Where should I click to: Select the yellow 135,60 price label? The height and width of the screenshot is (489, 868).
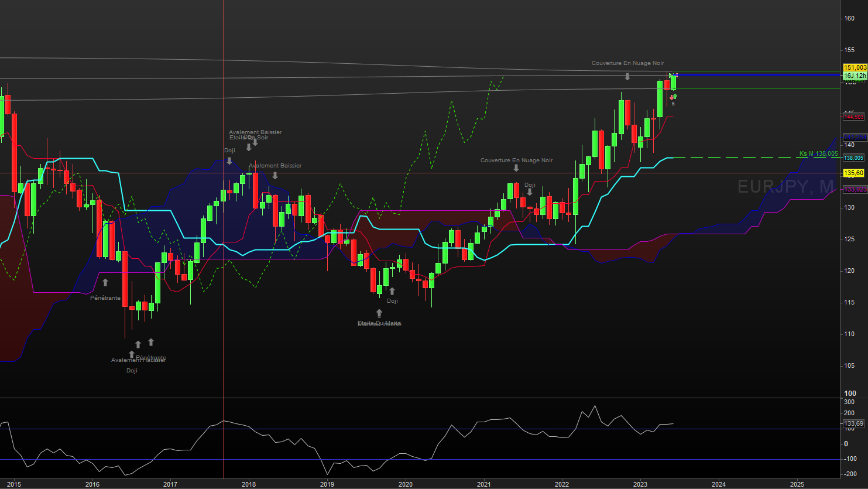coord(854,173)
